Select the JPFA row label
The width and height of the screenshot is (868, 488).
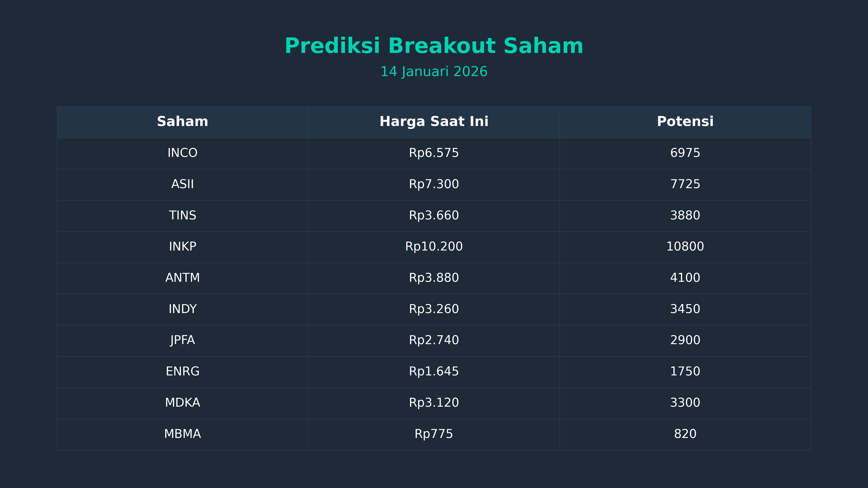coord(182,340)
